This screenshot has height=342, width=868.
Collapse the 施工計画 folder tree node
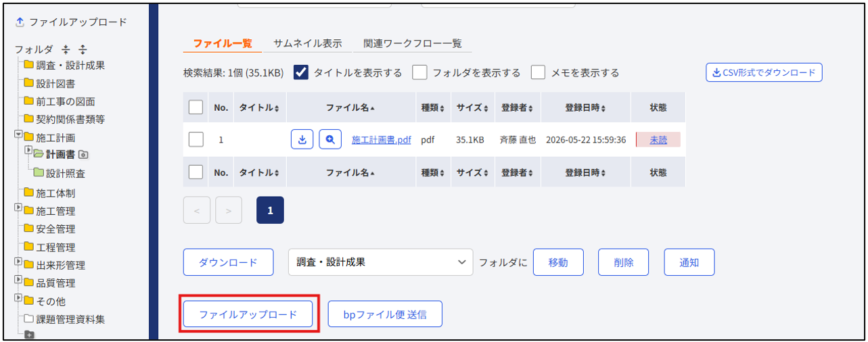coord(18,135)
